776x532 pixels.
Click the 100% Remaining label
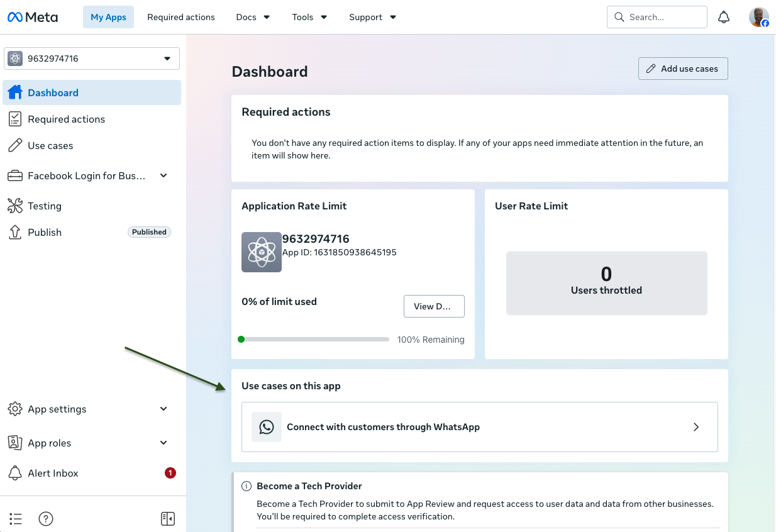click(431, 340)
